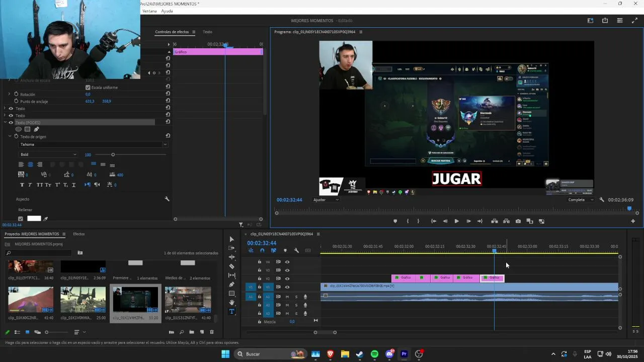Click the Extract button in Program monitor
644x362 pixels.
[506, 221]
